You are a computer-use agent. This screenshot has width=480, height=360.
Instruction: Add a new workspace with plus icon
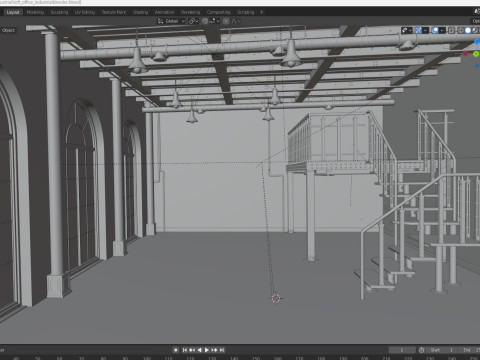(262, 12)
